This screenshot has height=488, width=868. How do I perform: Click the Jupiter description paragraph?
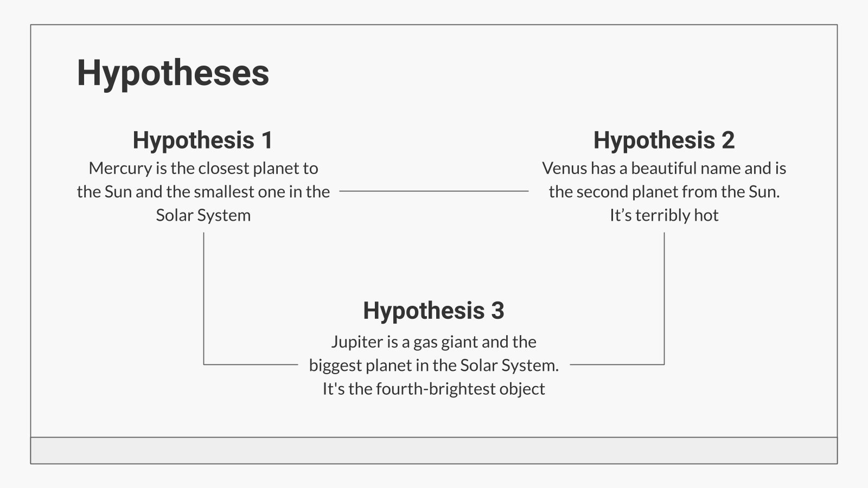click(x=433, y=365)
